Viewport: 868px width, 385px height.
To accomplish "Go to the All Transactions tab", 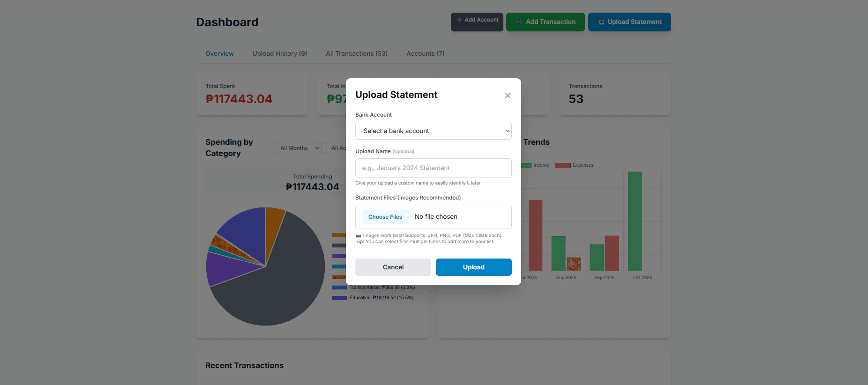I will coord(357,54).
